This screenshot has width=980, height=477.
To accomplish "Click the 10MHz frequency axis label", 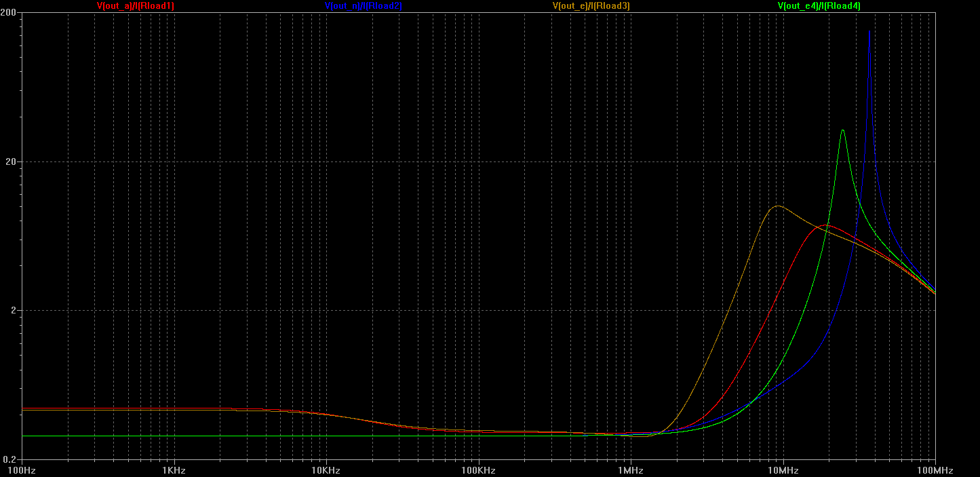I will click(x=783, y=470).
